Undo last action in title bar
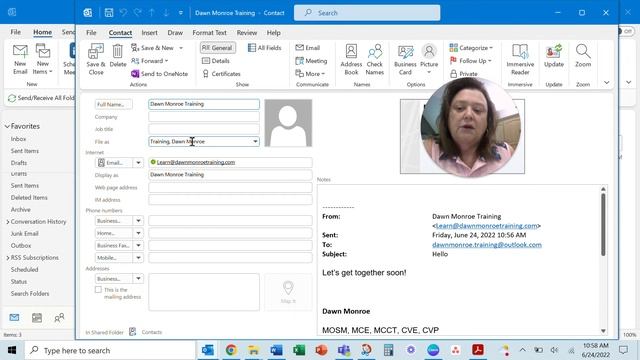This screenshot has width=640, height=360. pyautogui.click(x=123, y=13)
